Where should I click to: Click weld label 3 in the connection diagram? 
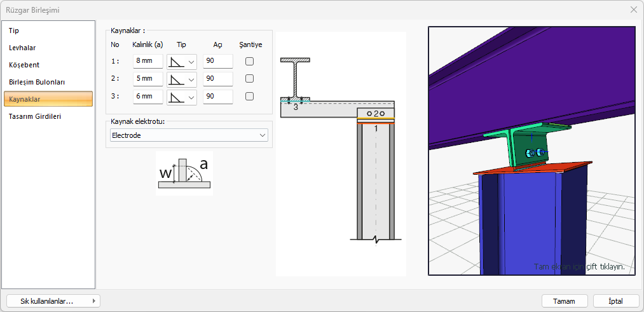296,107
